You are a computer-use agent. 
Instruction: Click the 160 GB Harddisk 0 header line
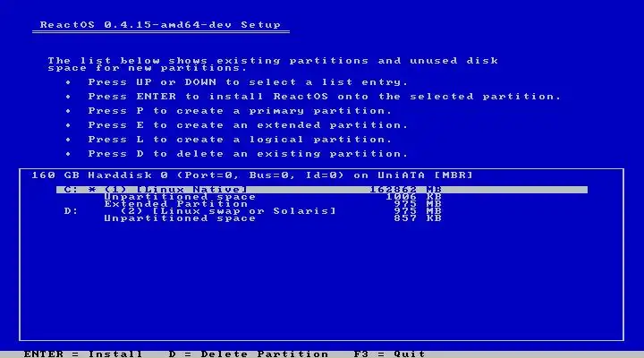(252, 175)
